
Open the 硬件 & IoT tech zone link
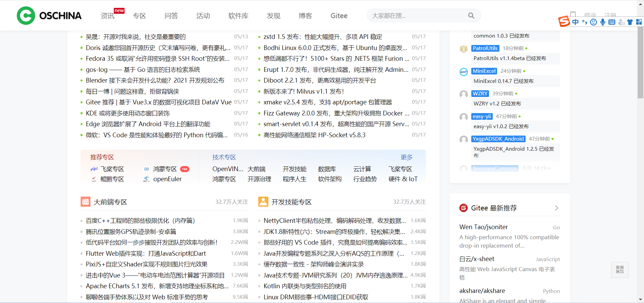tap(403, 179)
